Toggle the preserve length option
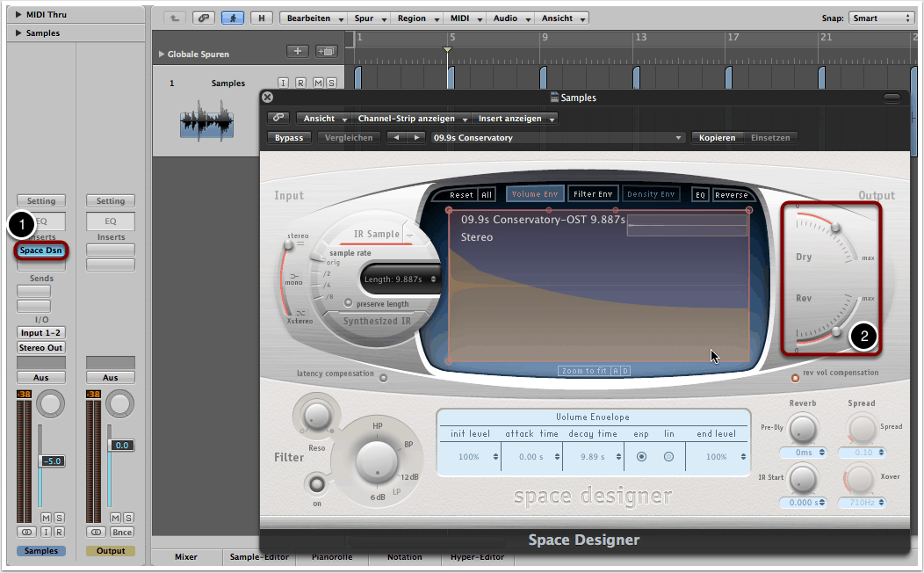 point(349,303)
